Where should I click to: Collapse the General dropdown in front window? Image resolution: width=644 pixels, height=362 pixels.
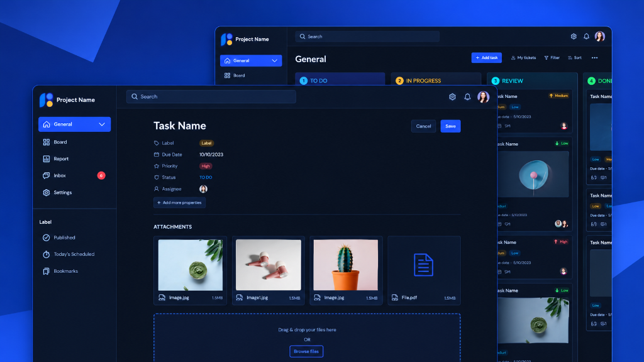click(102, 124)
